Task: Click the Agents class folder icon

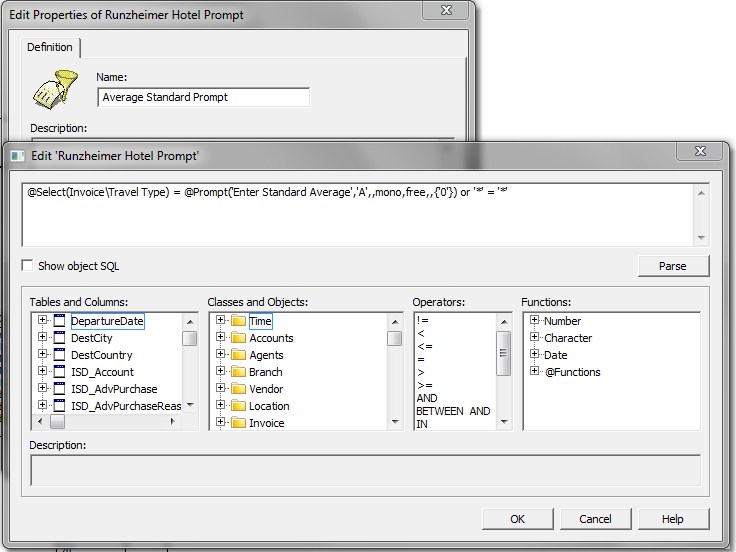Action: pos(238,355)
